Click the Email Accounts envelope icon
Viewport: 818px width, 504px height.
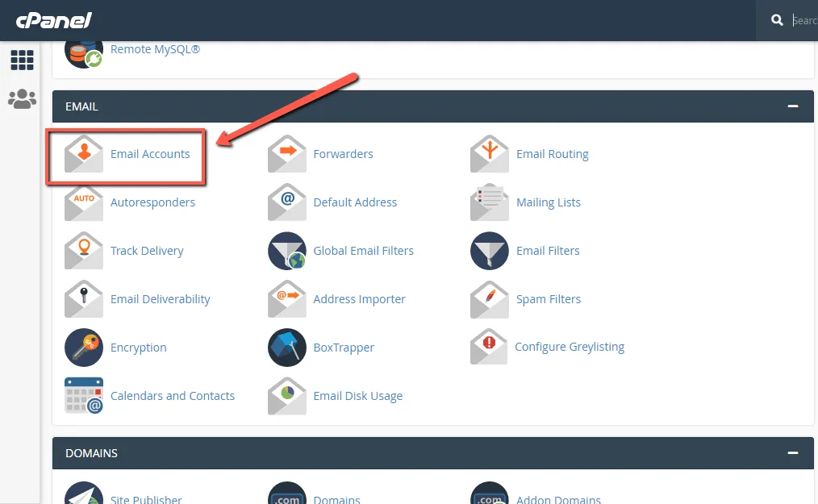click(83, 154)
